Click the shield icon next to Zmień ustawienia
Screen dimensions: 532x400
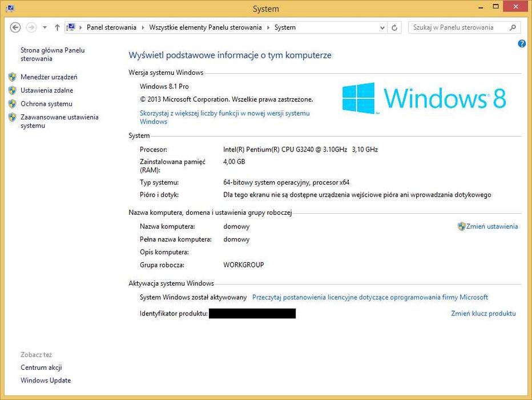tap(461, 226)
